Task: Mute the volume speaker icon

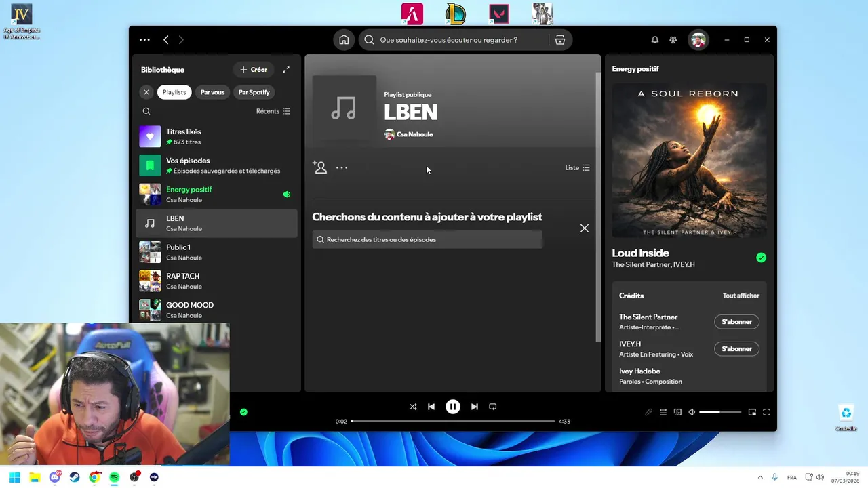Action: 692,412
